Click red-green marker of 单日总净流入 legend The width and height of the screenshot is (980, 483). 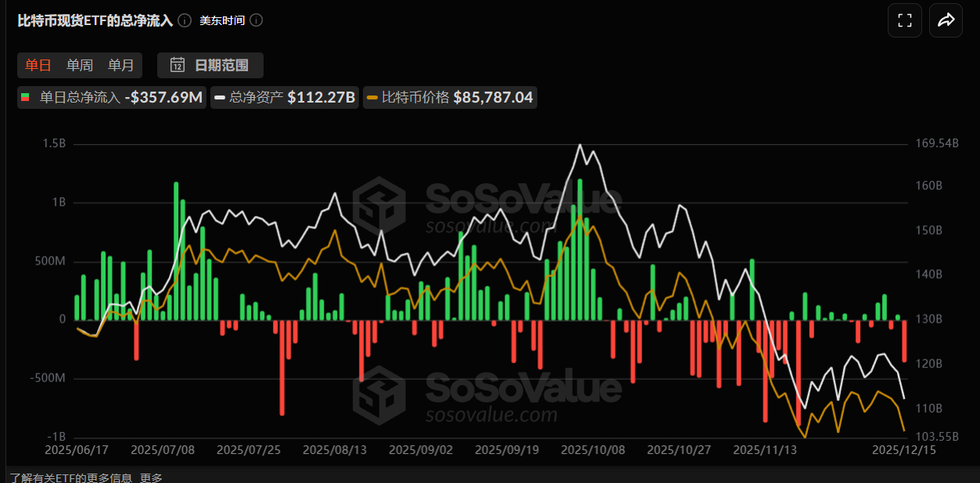[26, 98]
